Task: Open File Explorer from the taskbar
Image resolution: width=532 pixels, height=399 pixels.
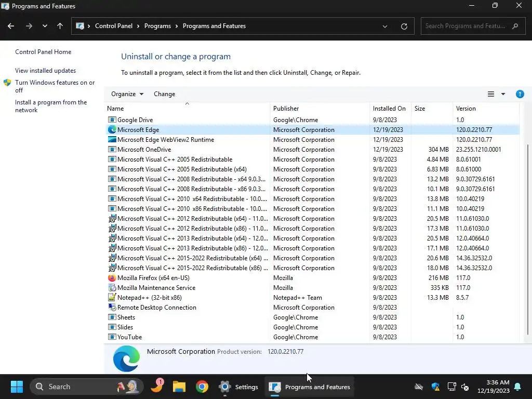Action: point(179,387)
